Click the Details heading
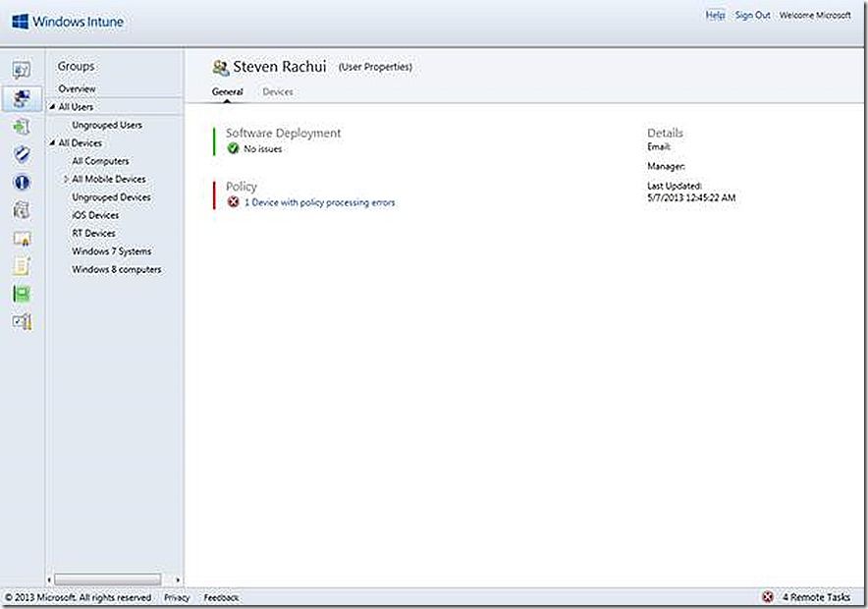The height and width of the screenshot is (609, 868). 666,133
